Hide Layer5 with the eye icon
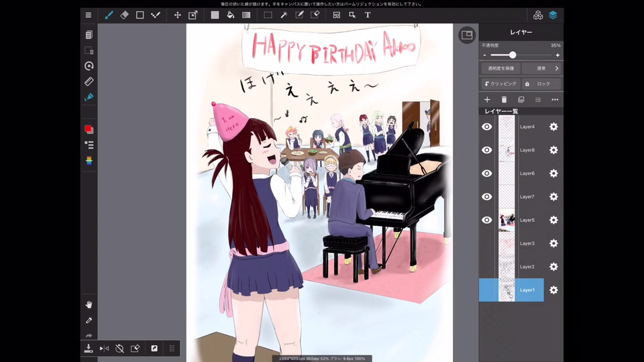 [487, 221]
